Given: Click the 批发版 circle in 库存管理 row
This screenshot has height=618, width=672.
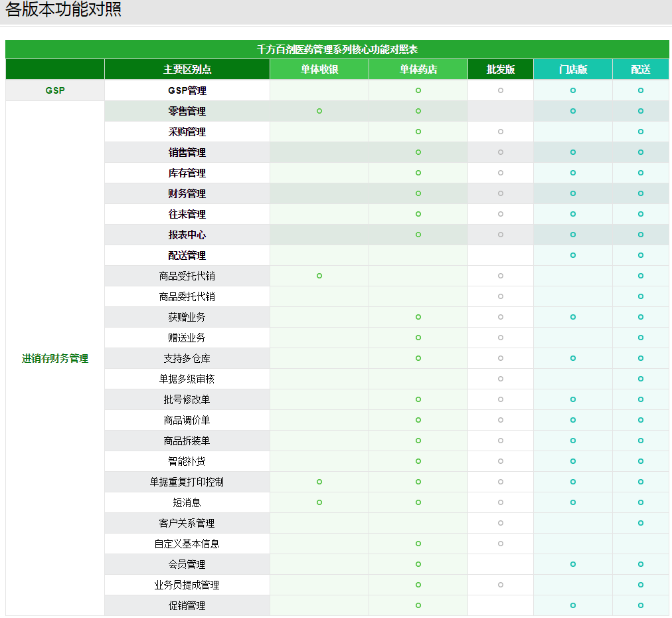Looking at the screenshot, I should (501, 173).
